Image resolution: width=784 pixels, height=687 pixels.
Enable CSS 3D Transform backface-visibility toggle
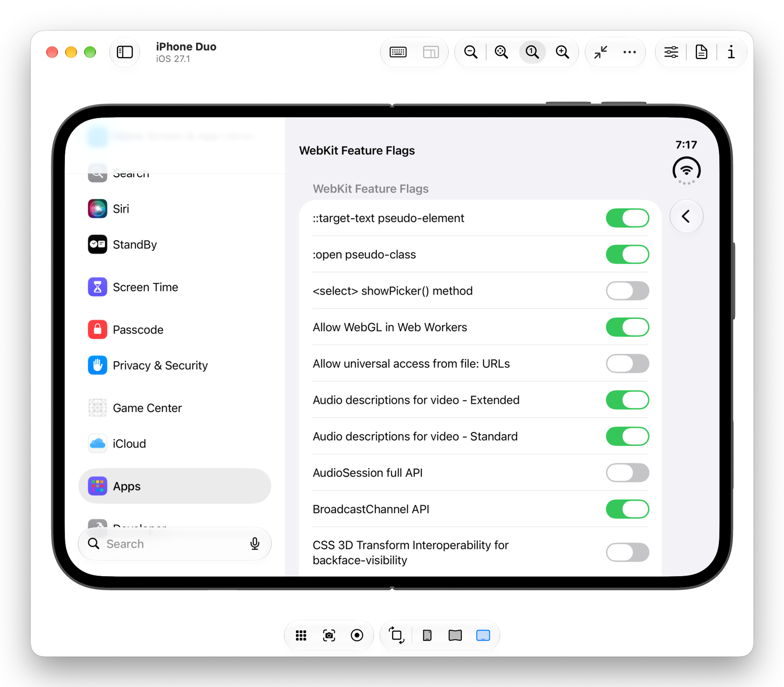pyautogui.click(x=627, y=553)
